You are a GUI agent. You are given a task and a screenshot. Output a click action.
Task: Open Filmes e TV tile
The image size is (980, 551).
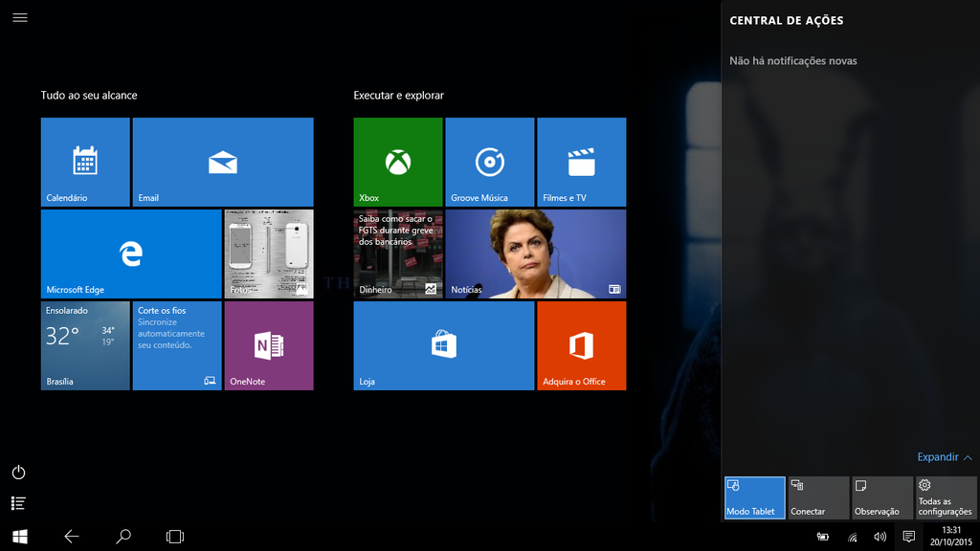point(582,162)
